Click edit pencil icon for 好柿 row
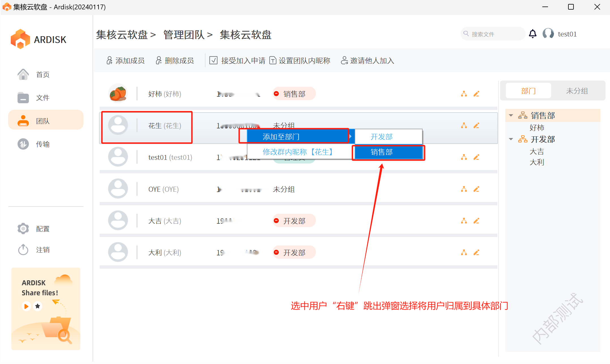 [476, 94]
